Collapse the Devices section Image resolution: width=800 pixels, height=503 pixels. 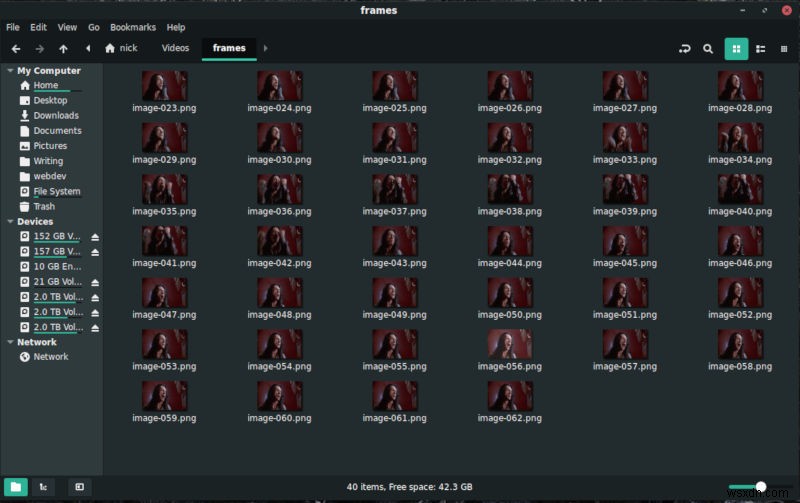coord(10,221)
